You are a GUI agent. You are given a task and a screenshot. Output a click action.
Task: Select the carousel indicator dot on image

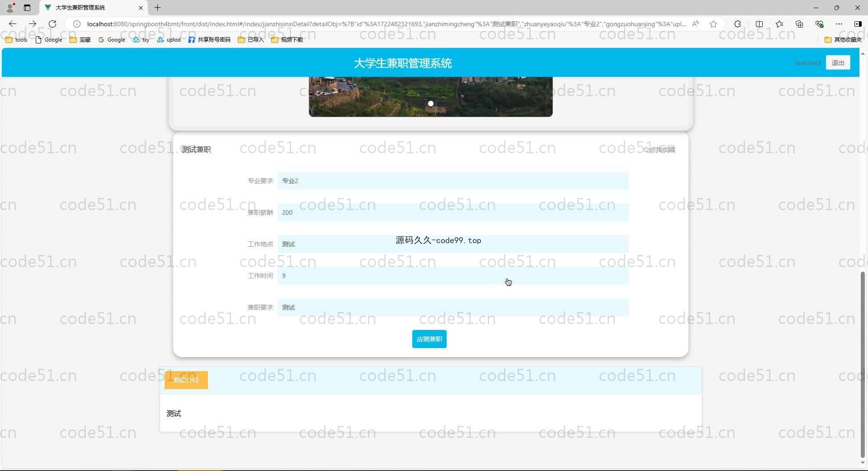(431, 104)
